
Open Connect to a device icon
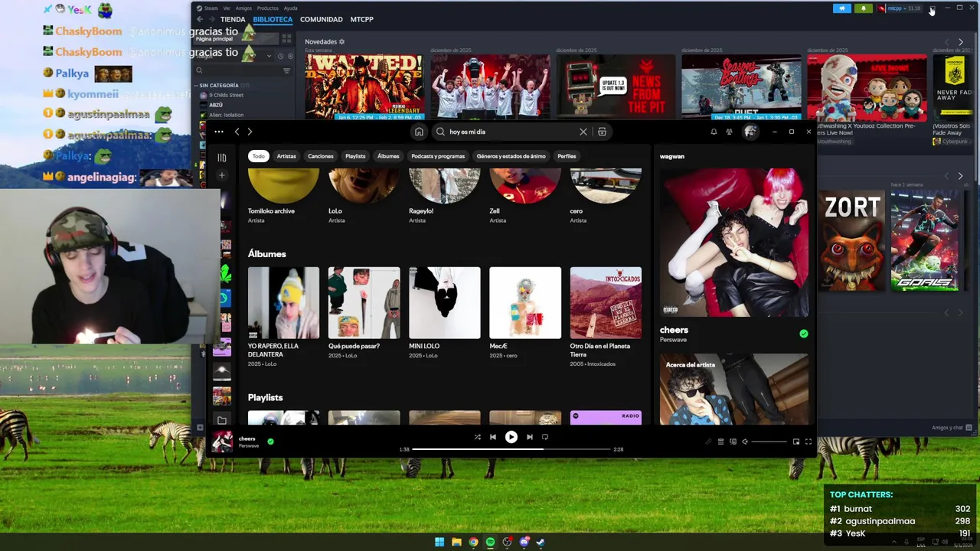[x=733, y=442]
